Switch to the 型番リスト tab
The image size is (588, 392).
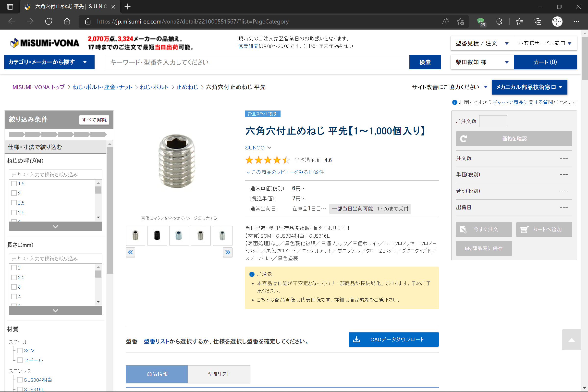point(219,374)
